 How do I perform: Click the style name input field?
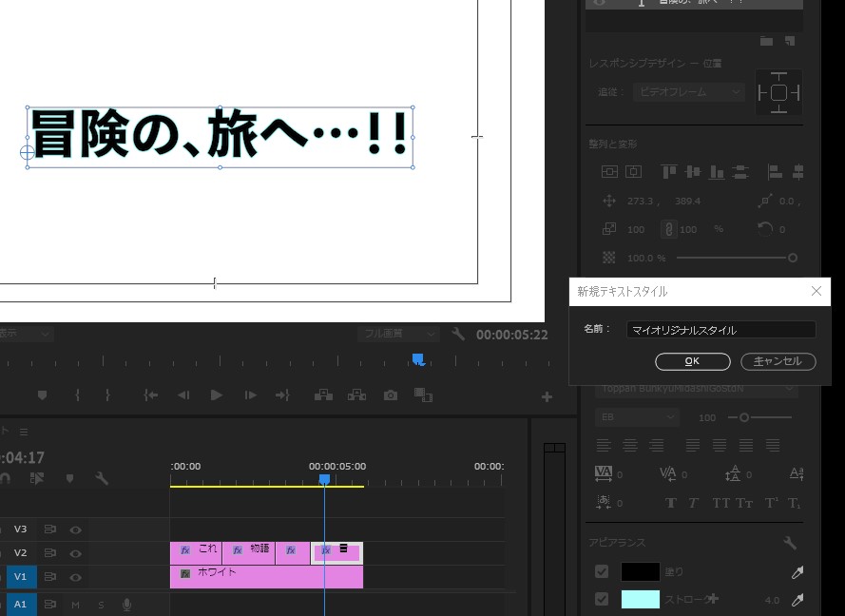[720, 330]
